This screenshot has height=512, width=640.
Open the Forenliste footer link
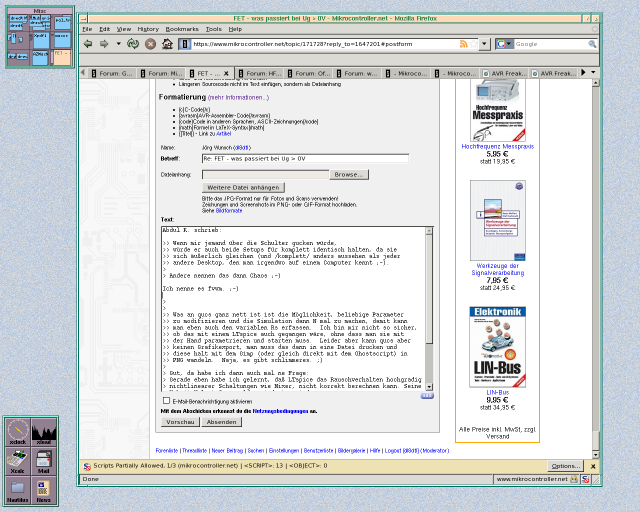(x=167, y=451)
